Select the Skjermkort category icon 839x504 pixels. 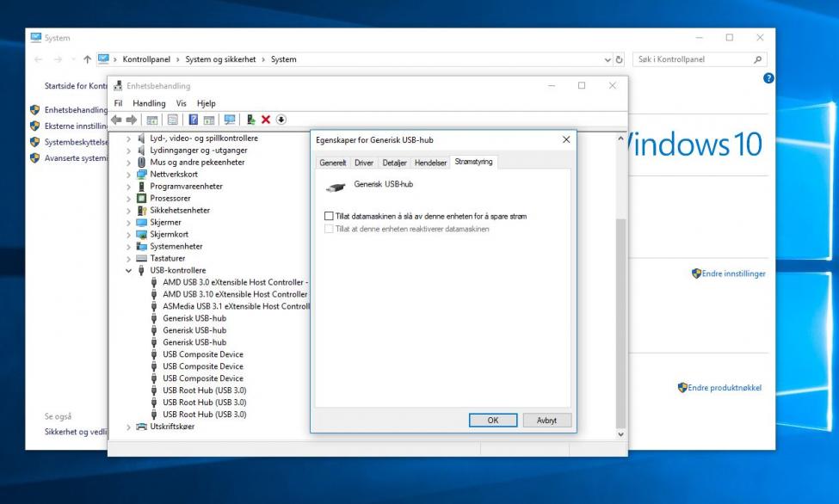point(141,234)
